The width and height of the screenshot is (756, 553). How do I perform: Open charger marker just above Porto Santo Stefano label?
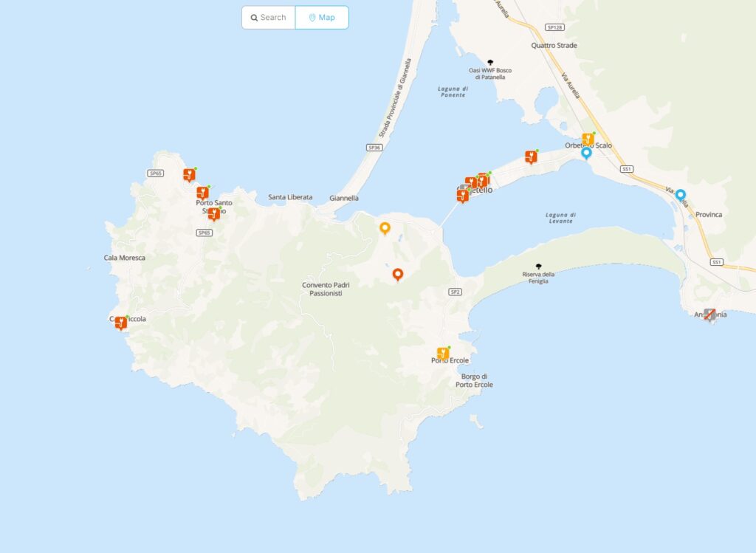click(x=202, y=193)
